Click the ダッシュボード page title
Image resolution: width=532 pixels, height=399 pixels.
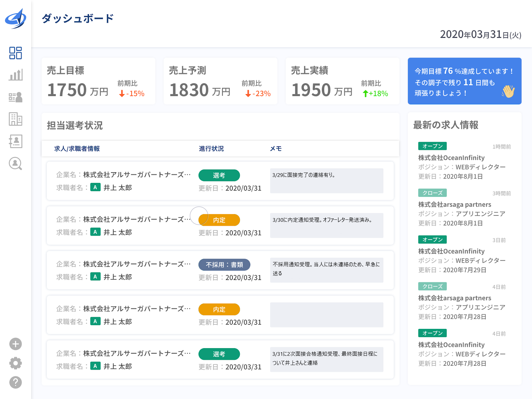tap(78, 18)
